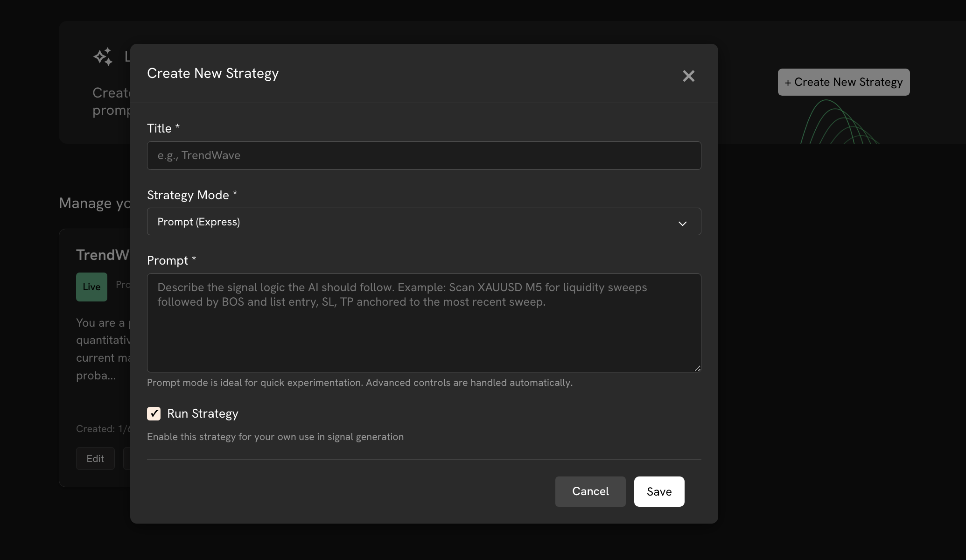
Task: Click the Prompt textarea resize handle
Action: [x=697, y=368]
